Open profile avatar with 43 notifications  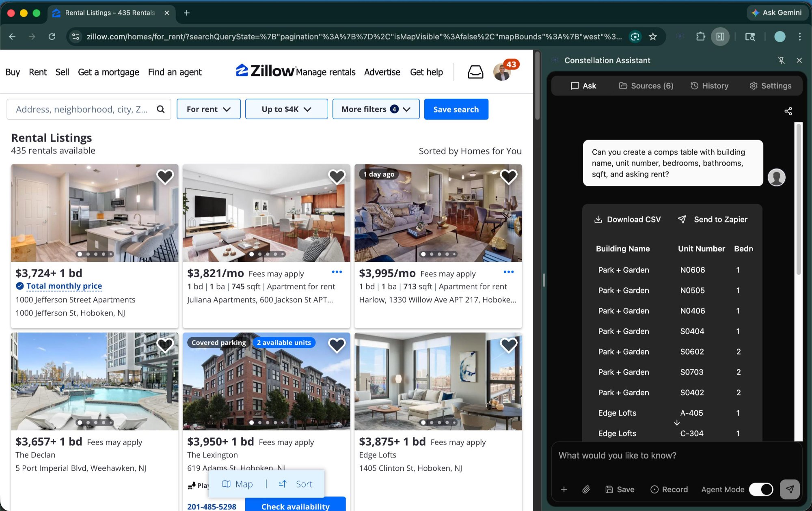pyautogui.click(x=503, y=72)
